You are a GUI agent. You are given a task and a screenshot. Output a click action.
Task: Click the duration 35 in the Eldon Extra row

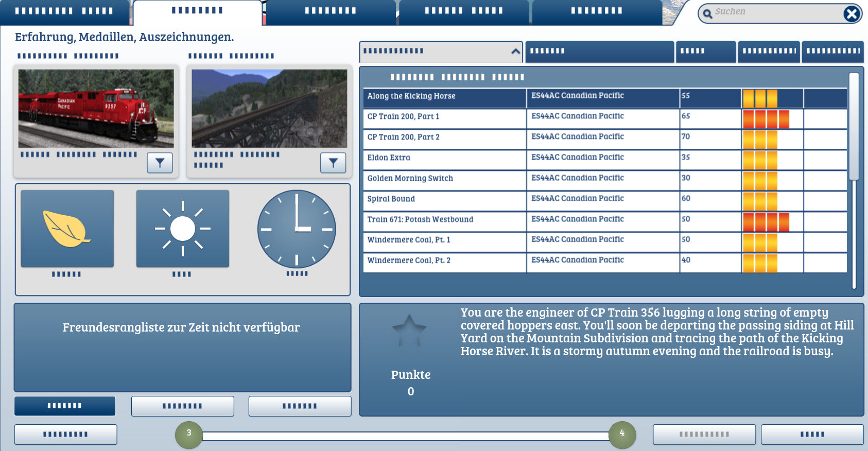pos(686,158)
